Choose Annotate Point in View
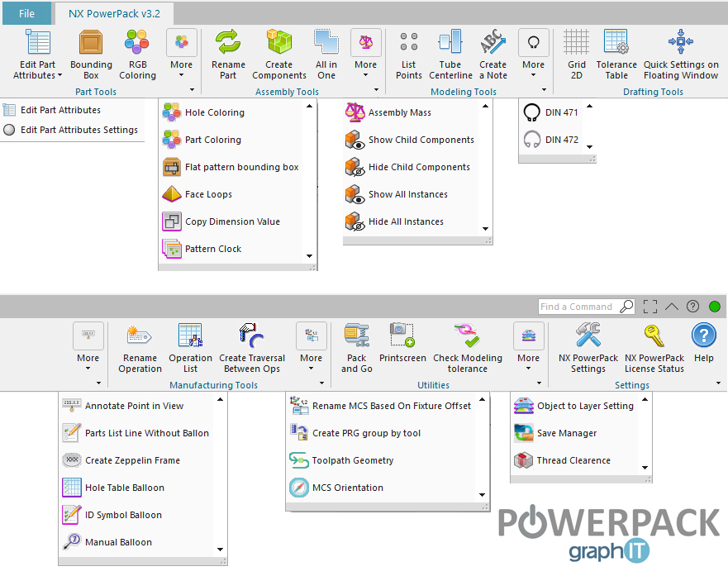Viewport: 728px width, 576px height. tap(136, 406)
